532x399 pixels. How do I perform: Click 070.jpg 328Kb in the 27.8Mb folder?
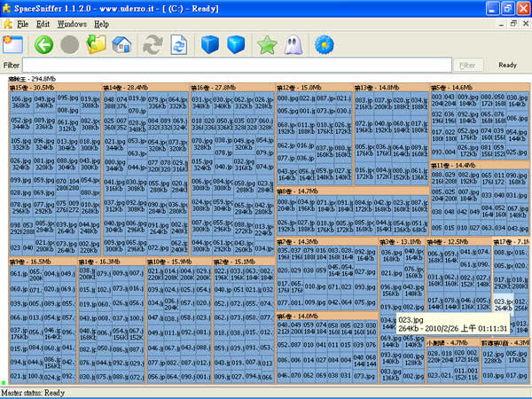(x=202, y=144)
